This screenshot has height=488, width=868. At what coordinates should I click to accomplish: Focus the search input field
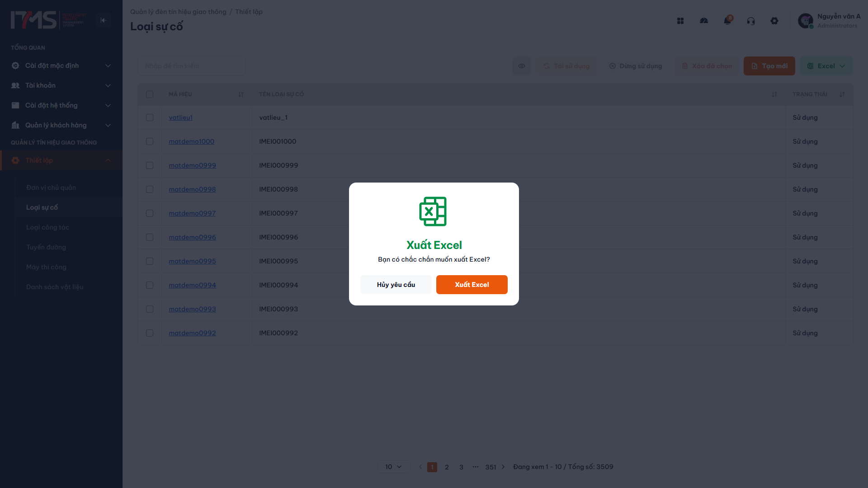(x=192, y=66)
